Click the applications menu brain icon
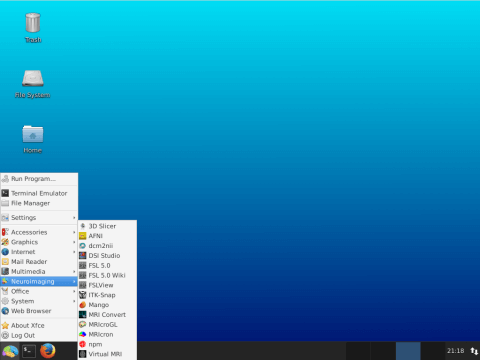 [x=10, y=351]
